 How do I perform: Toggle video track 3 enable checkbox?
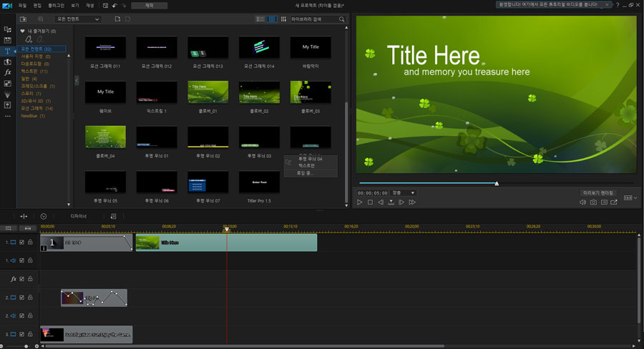point(21,334)
